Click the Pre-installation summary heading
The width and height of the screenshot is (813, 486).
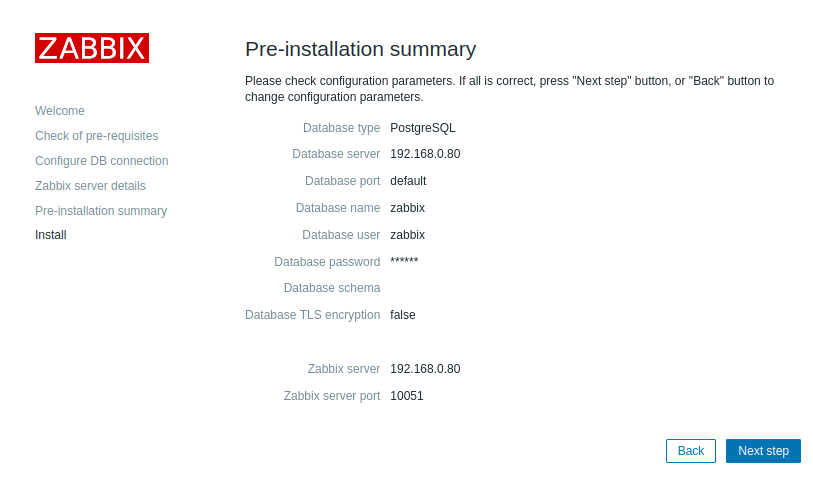360,49
